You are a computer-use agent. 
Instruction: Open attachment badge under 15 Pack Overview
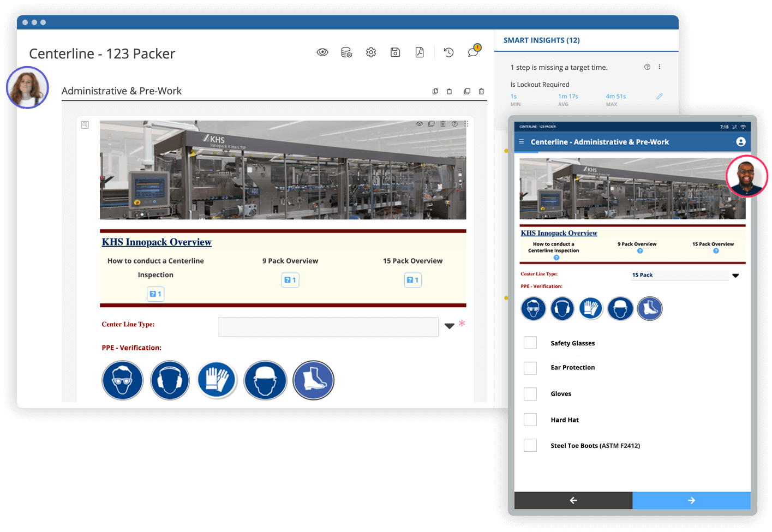[x=413, y=280]
